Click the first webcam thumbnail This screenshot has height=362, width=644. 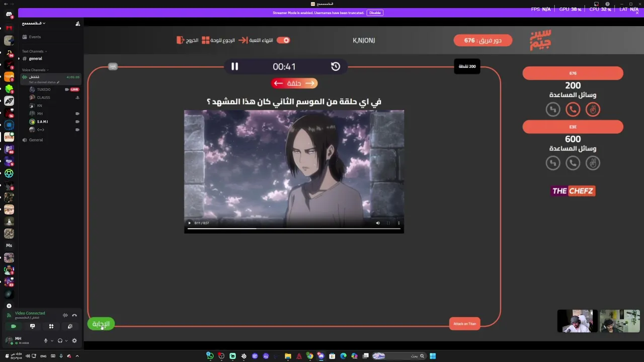pyautogui.click(x=578, y=321)
